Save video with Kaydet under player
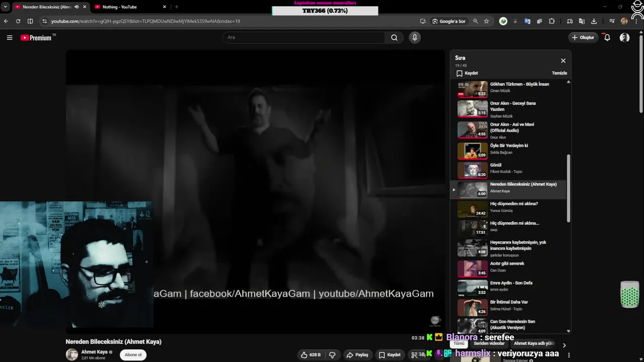Screen dimensions: 644x362 click(x=389, y=355)
